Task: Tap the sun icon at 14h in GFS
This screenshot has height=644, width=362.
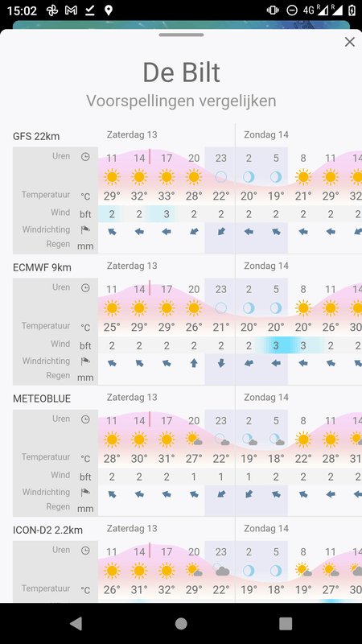Action: (x=139, y=177)
